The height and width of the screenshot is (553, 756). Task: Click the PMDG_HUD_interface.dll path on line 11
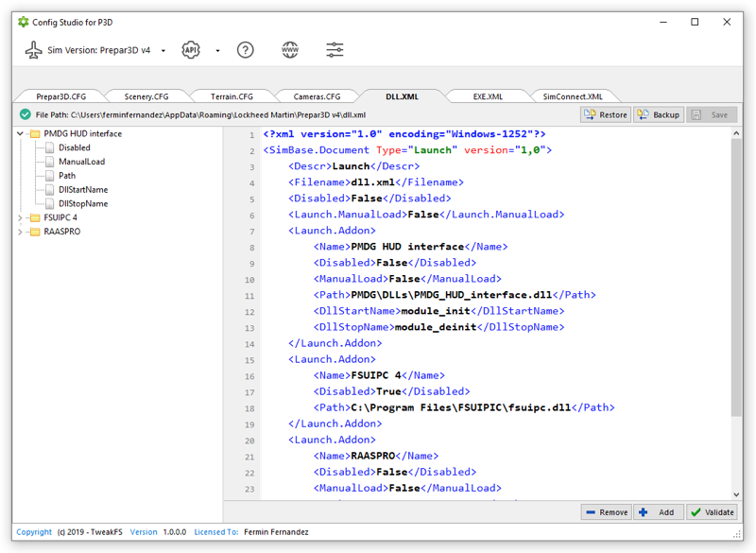(452, 295)
